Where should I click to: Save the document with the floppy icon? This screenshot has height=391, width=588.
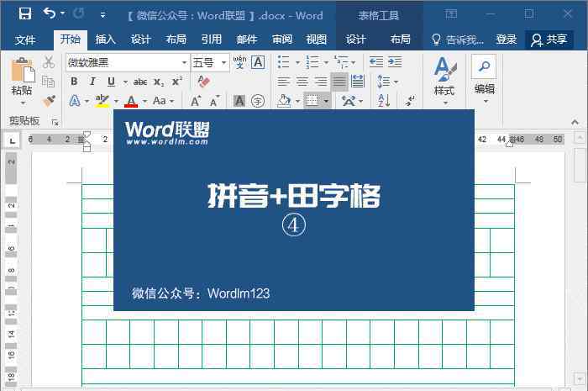tap(25, 14)
